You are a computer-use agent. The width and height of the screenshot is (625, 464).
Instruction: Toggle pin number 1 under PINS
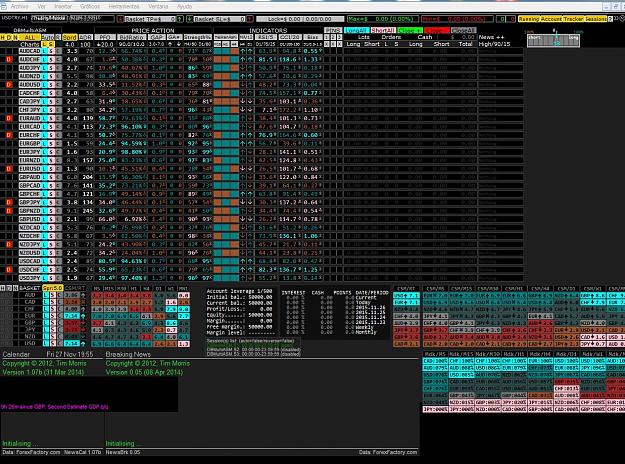pyautogui.click(x=327, y=37)
